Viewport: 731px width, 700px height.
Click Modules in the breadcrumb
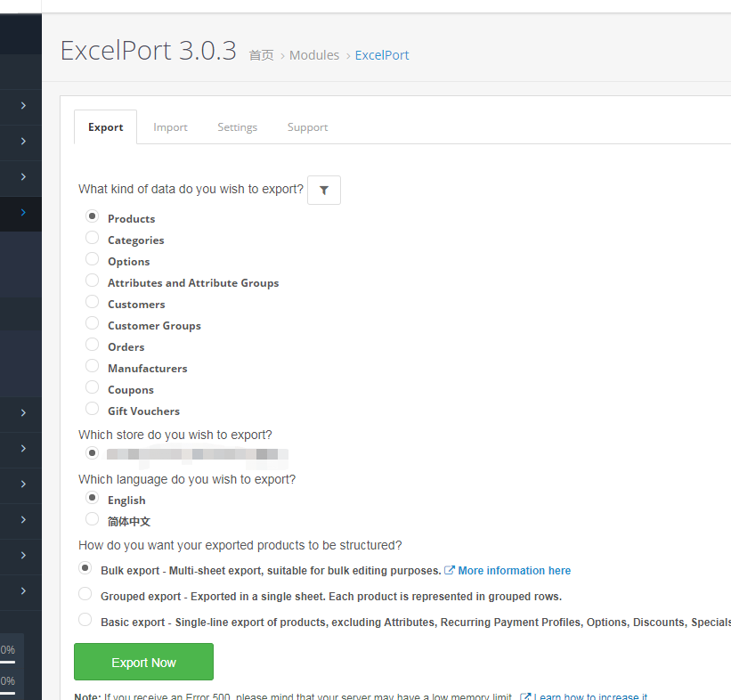click(314, 55)
